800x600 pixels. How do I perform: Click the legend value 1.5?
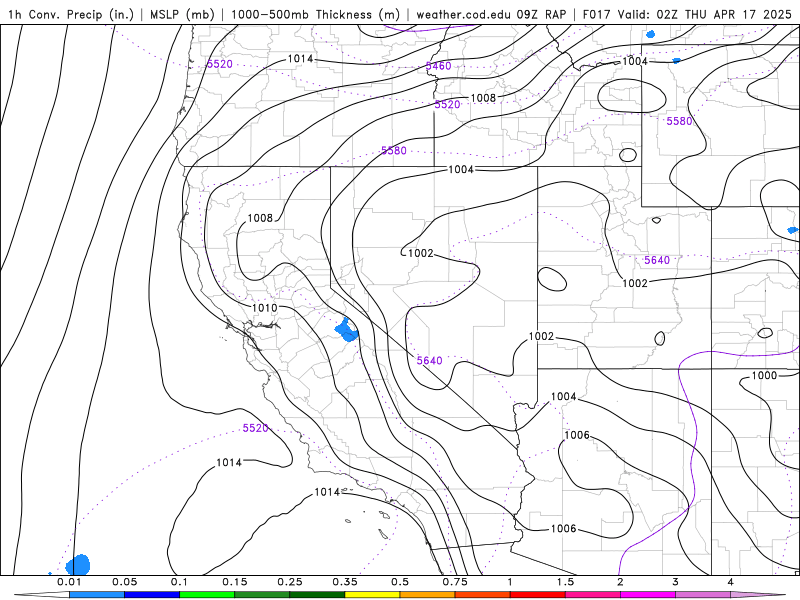pos(565,582)
